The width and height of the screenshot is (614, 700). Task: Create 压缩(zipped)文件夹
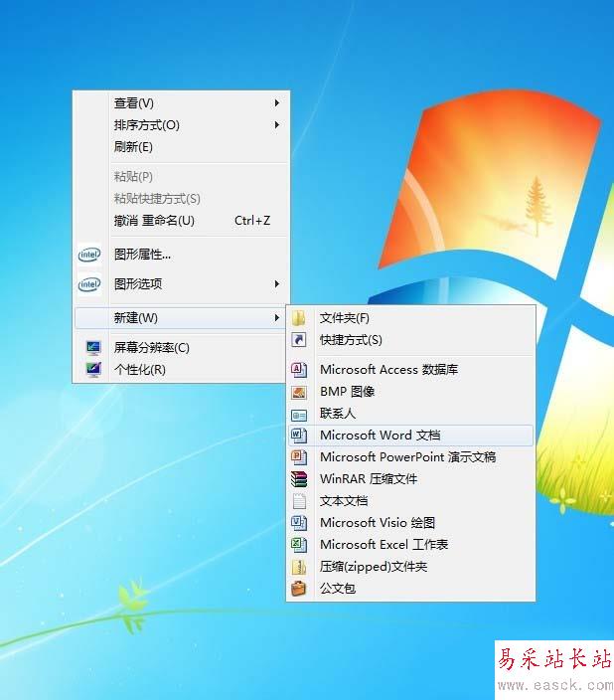[x=411, y=567]
